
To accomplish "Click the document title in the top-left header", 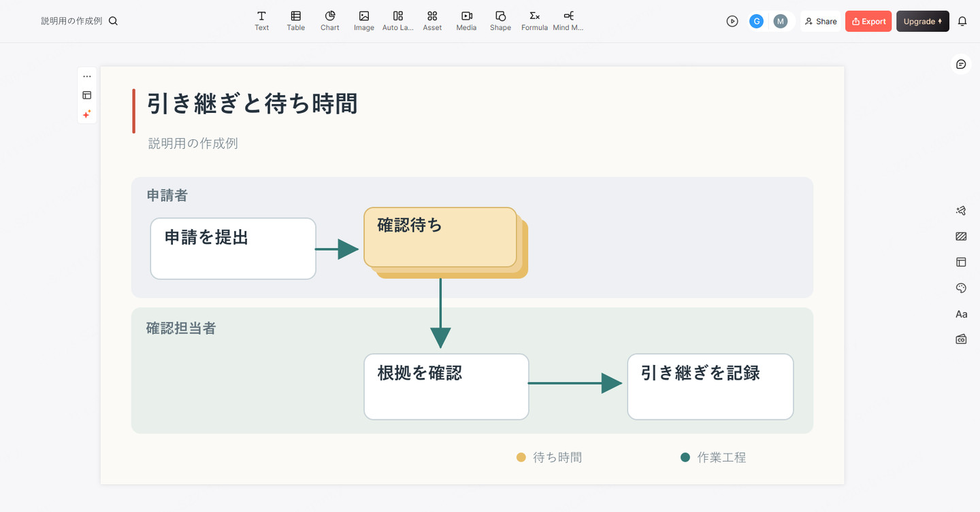I will (71, 21).
